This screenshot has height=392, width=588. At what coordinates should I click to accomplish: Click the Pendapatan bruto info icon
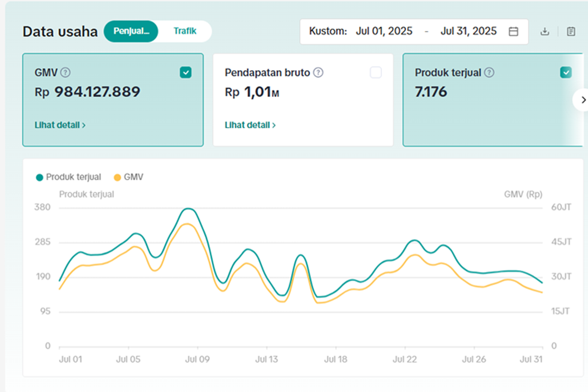tap(318, 73)
